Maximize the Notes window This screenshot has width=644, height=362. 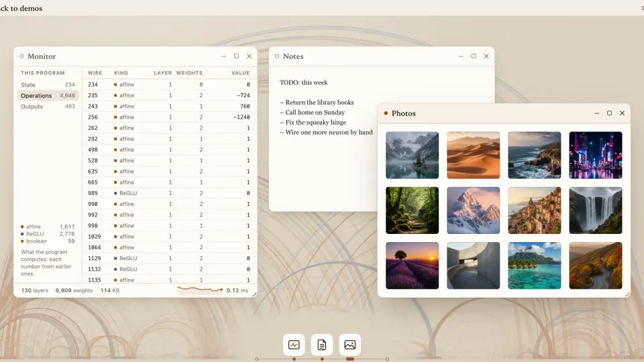tap(474, 56)
